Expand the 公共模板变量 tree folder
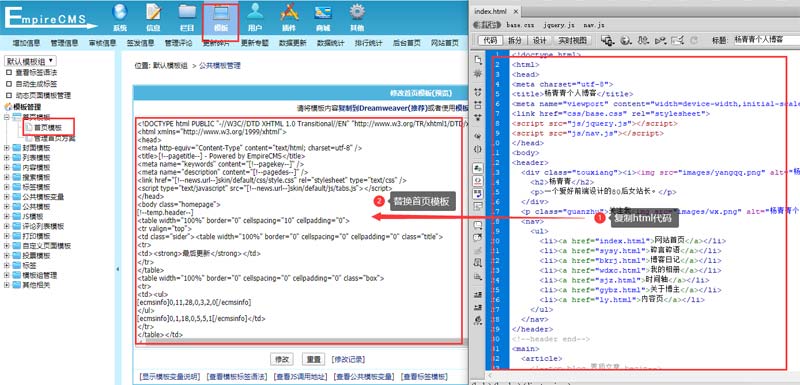 coord(7,197)
